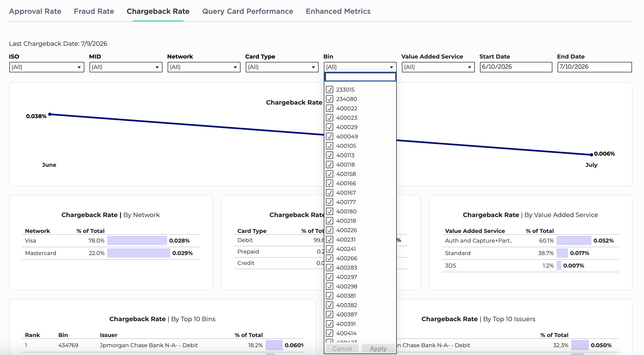Select the July data point on the chart
Viewport: 644px width, 355px height.
point(591,155)
